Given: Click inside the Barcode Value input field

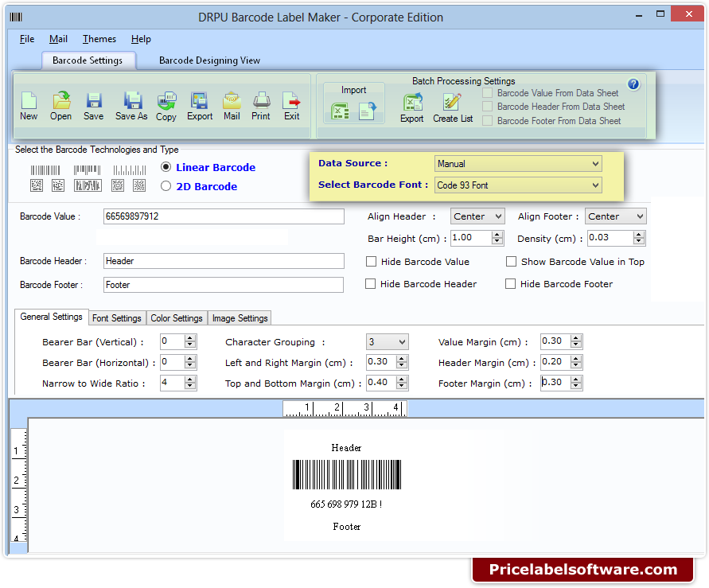Looking at the screenshot, I should (223, 216).
